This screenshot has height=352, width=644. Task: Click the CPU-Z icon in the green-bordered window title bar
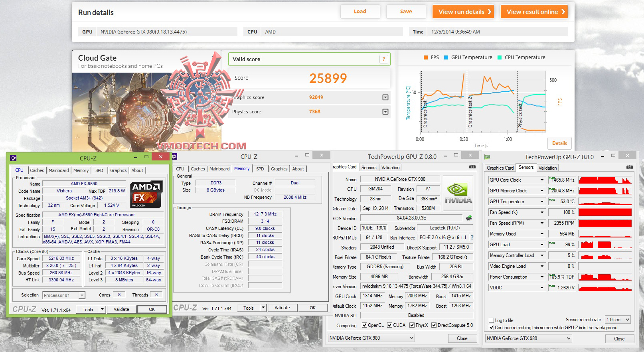point(13,158)
